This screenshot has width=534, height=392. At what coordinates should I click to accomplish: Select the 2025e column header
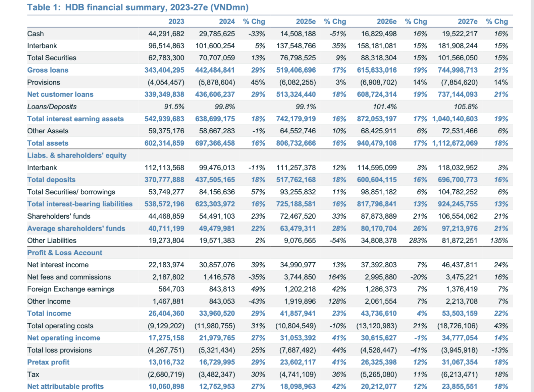[306, 21]
